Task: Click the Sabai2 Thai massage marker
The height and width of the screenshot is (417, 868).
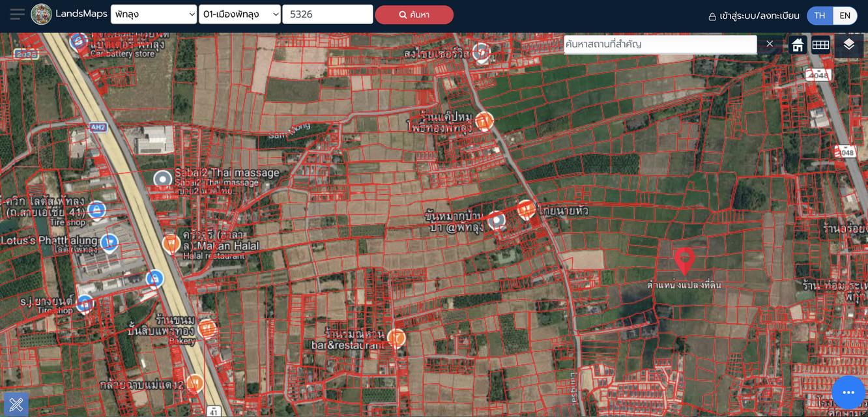Action: click(162, 179)
